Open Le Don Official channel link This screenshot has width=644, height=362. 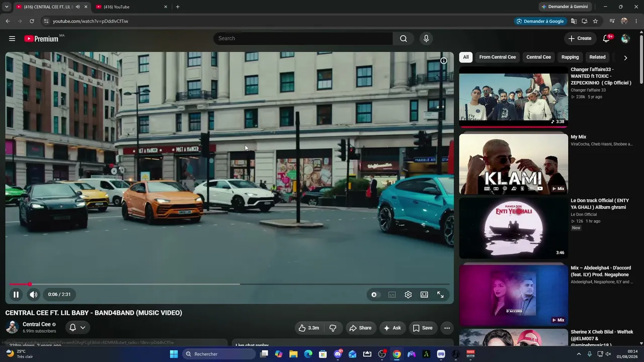click(x=584, y=215)
